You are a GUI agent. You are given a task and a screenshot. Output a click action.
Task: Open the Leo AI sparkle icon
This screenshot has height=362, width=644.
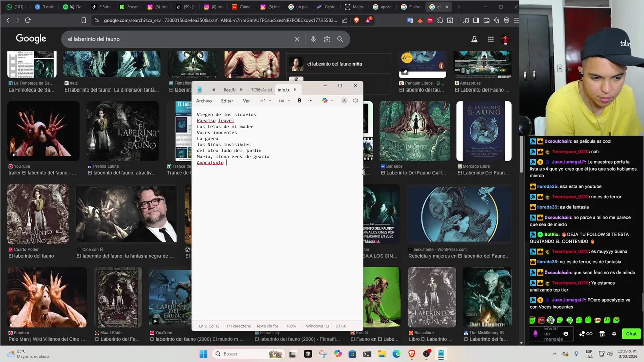tap(497, 20)
